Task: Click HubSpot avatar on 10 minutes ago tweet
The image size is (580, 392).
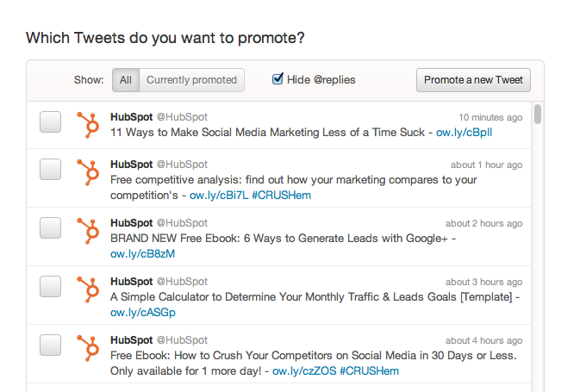Action: [88, 125]
